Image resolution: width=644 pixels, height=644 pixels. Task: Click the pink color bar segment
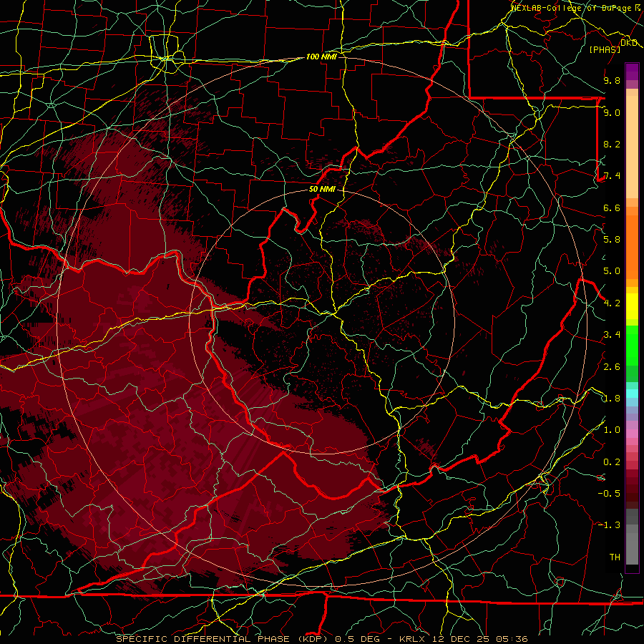[632, 434]
